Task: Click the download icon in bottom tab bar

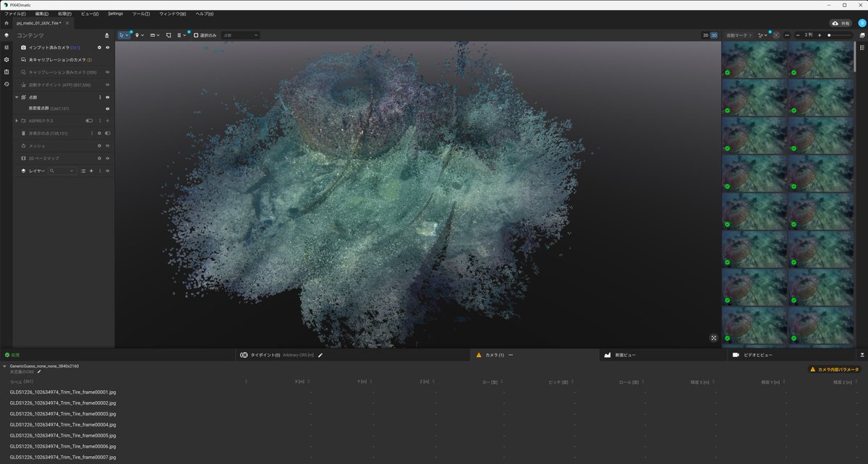Action: [861, 355]
